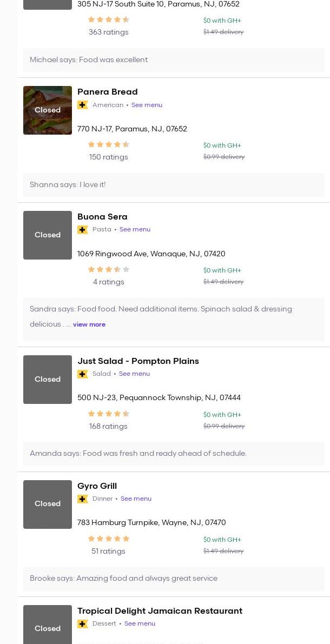This screenshot has height=644, width=330.
Task: Click GH+ badge icon beside Panera Bread
Action: pos(83,105)
